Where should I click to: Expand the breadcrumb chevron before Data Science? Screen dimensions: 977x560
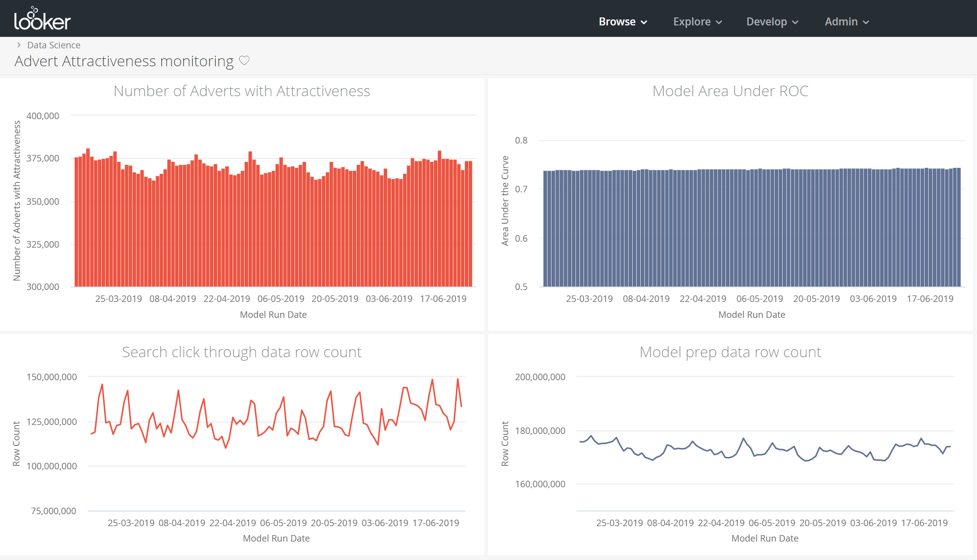tap(19, 45)
